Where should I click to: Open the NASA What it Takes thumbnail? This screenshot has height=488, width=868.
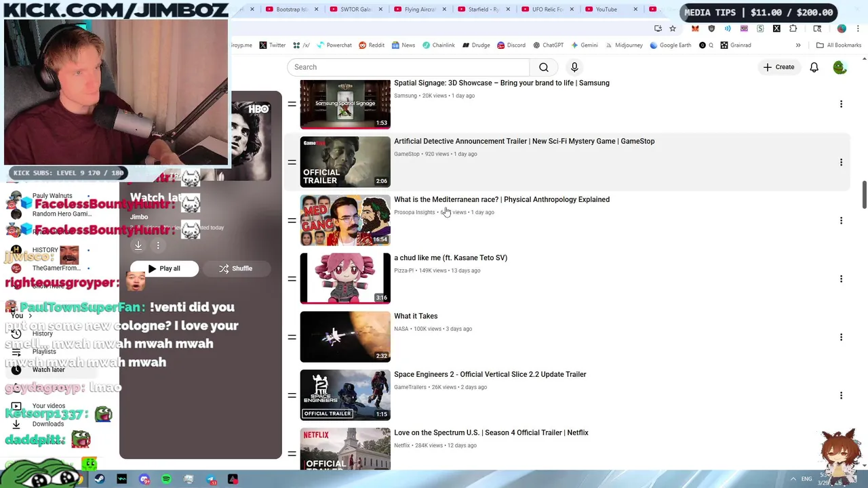pyautogui.click(x=345, y=337)
